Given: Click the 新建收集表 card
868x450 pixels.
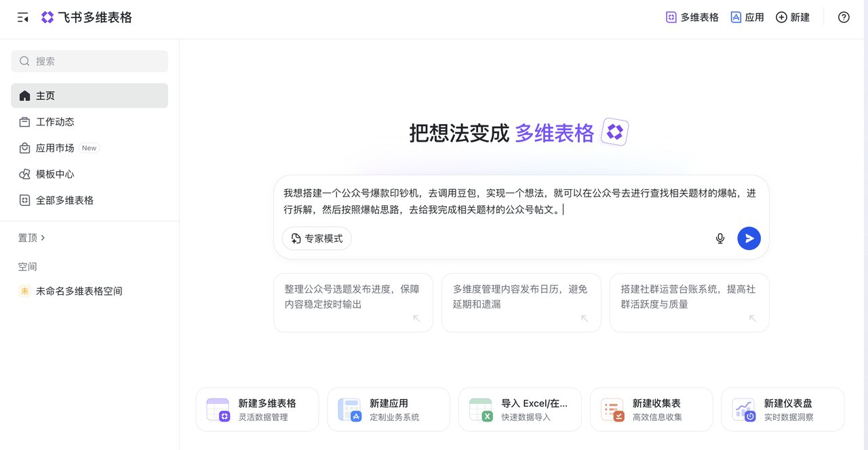Looking at the screenshot, I should point(652,409).
